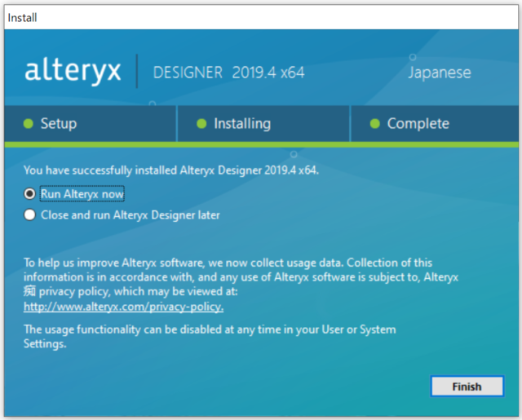
Task: Click the green dot beside Installing
Action: click(x=201, y=124)
